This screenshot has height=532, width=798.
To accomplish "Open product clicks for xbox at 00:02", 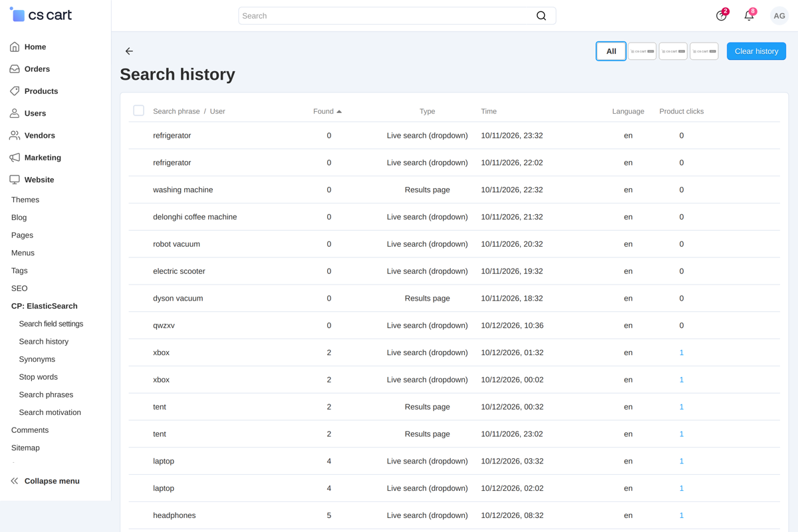I will (681, 380).
